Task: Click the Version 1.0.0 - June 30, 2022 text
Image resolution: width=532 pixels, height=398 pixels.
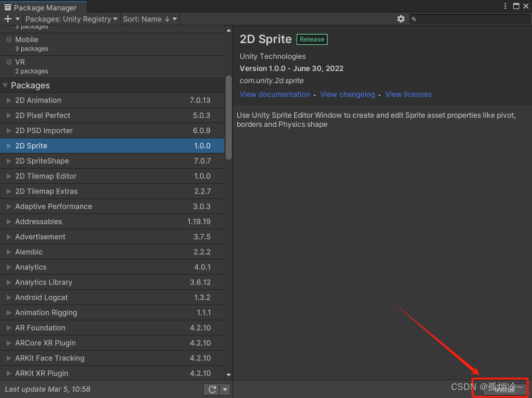Action: point(291,69)
